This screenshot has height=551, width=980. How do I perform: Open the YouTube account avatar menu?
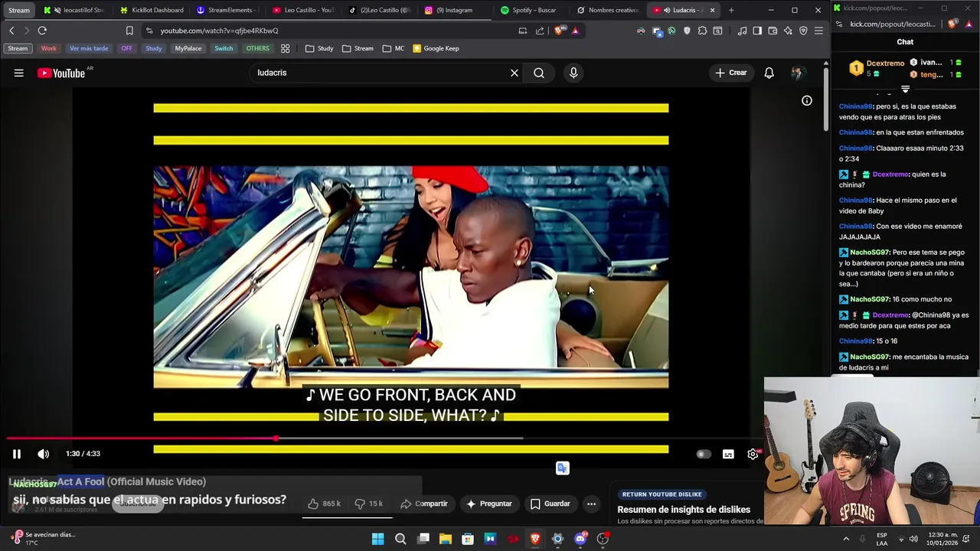point(798,73)
